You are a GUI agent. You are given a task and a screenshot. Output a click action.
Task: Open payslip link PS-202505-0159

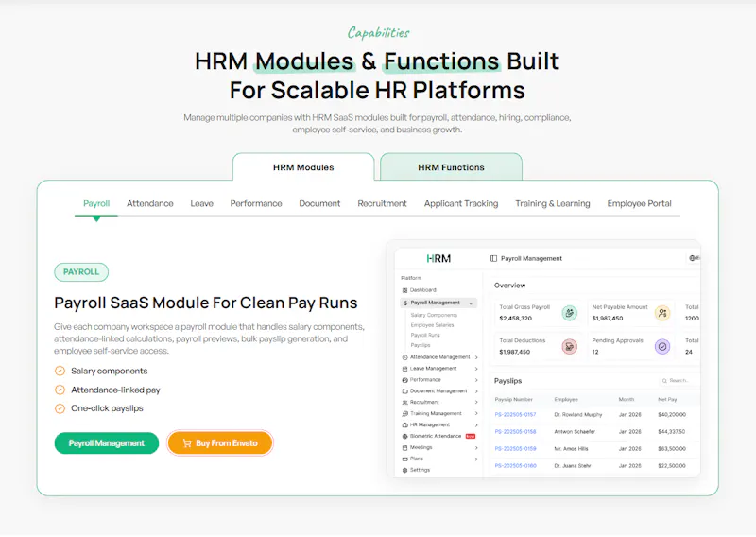tap(515, 449)
